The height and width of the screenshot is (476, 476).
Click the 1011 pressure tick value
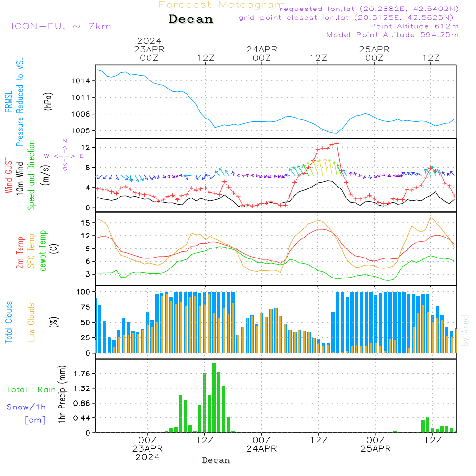pyautogui.click(x=81, y=98)
